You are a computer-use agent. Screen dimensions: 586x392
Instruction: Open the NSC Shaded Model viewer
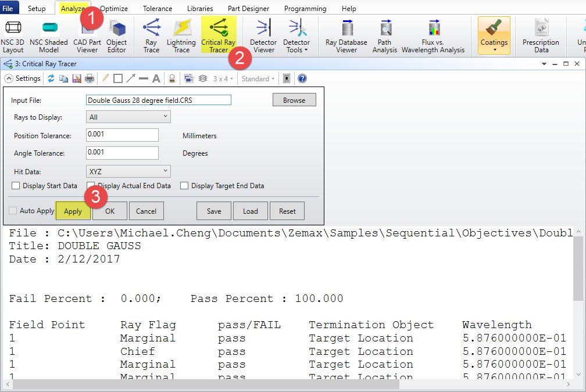coord(49,37)
